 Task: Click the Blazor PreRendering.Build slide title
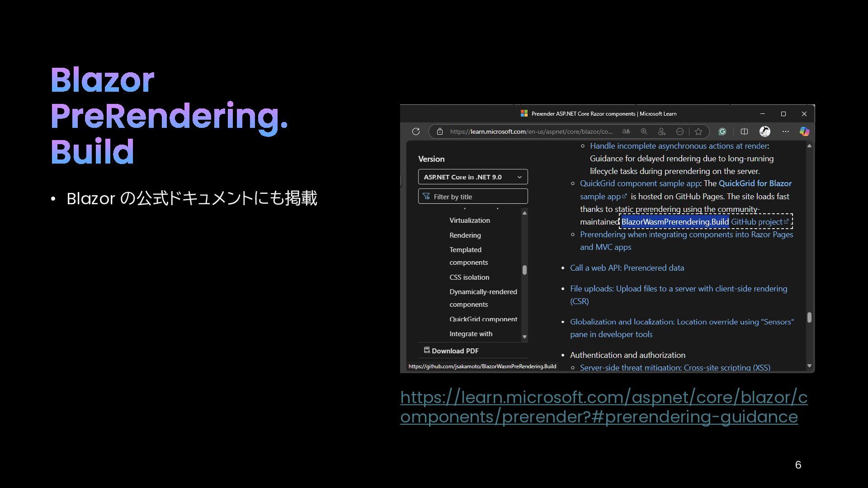coord(169,116)
